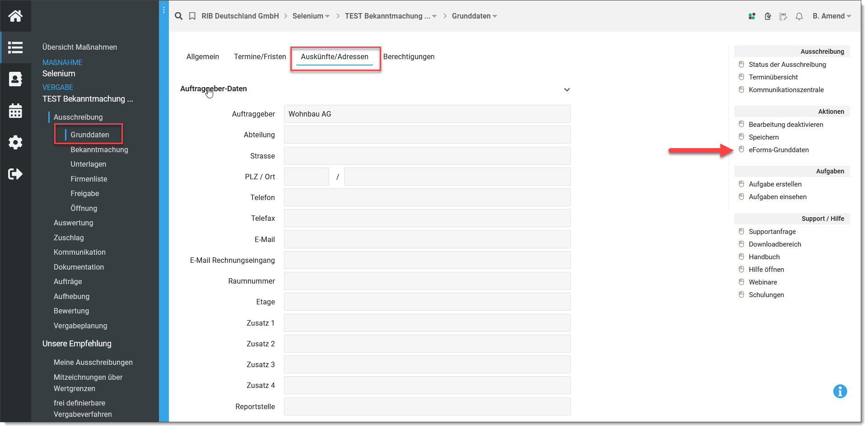868x429 pixels.
Task: Click mouse icon beside Terminübersicht
Action: (741, 77)
